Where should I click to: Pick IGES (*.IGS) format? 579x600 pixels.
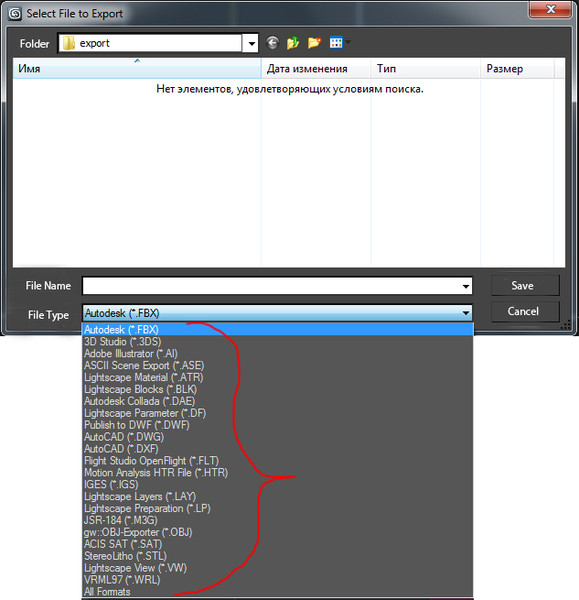click(278, 484)
